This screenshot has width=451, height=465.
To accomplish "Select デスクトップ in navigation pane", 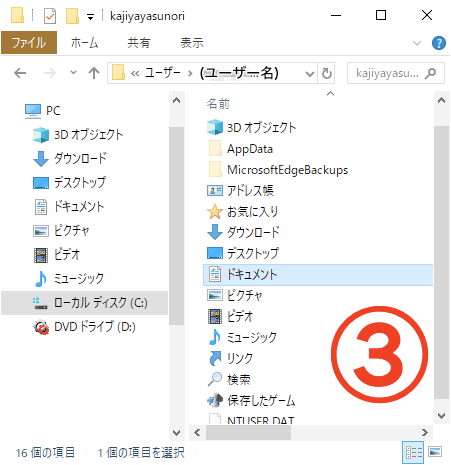I will pos(69,183).
